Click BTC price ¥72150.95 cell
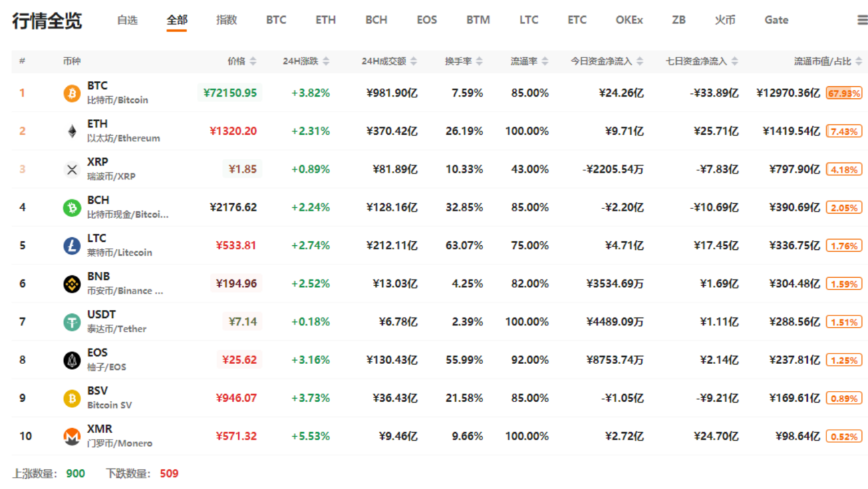868x489 pixels. [229, 93]
